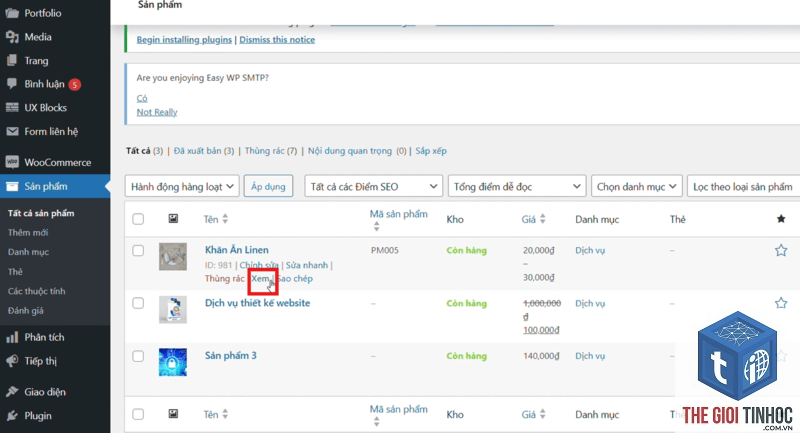Screen dimensions: 800x433
Task: Open the Tổng điểm dễ đọc dropdown
Action: (x=517, y=187)
